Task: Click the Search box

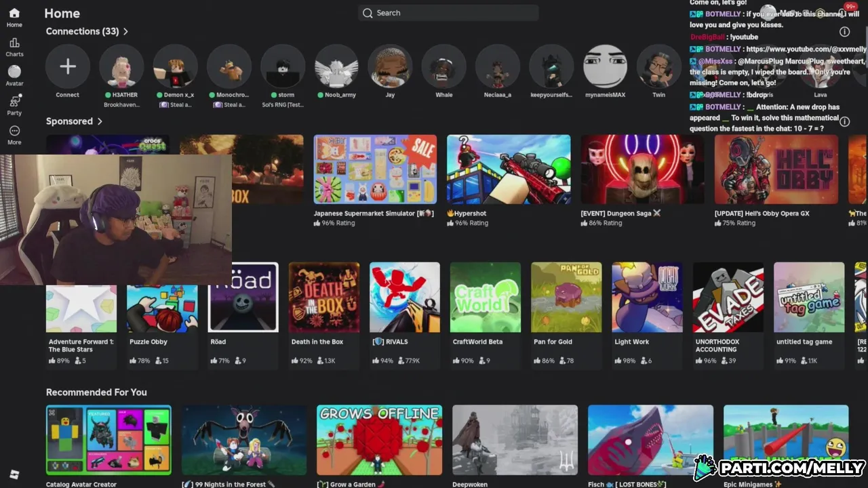Action: [448, 13]
